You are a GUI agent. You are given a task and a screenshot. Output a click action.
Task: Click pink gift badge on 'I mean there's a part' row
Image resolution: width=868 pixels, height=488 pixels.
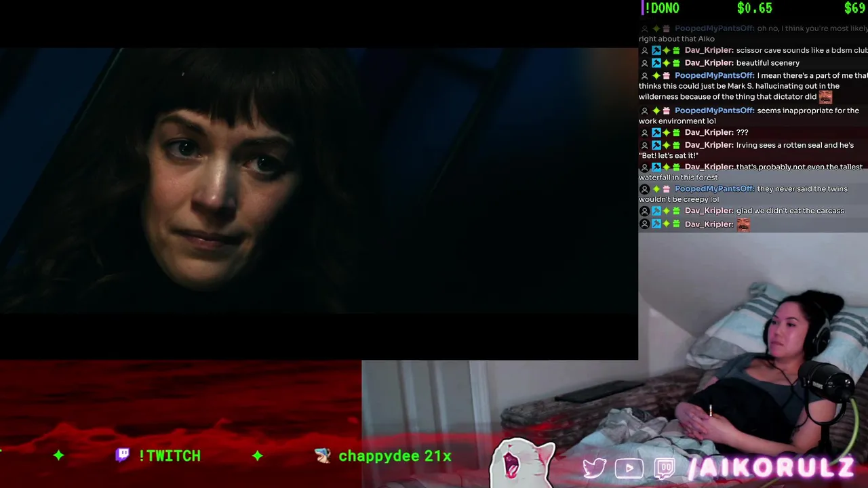(x=666, y=76)
